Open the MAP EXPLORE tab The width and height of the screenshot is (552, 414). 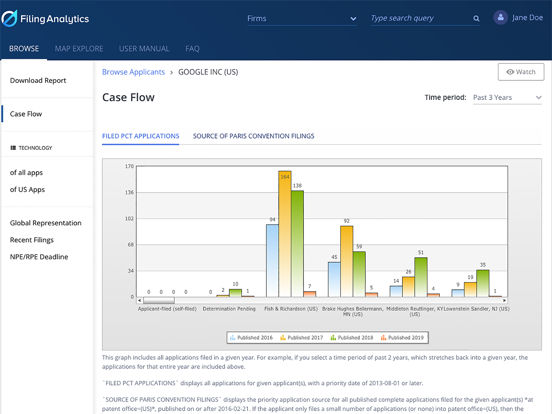pos(79,49)
